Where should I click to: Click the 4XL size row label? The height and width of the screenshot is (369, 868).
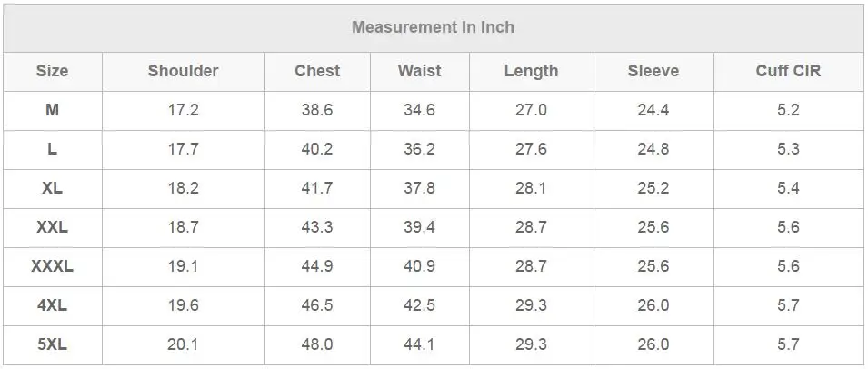52,305
